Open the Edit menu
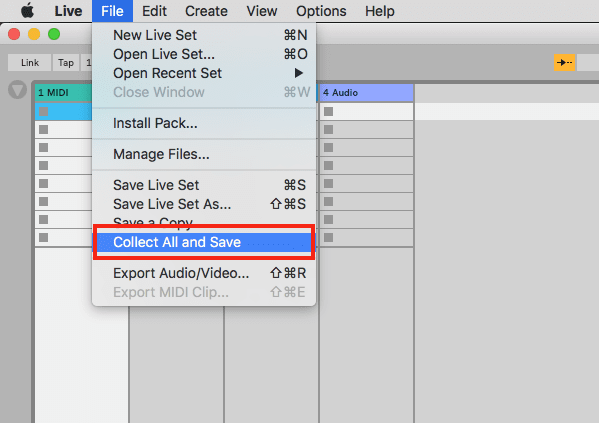 [x=154, y=11]
